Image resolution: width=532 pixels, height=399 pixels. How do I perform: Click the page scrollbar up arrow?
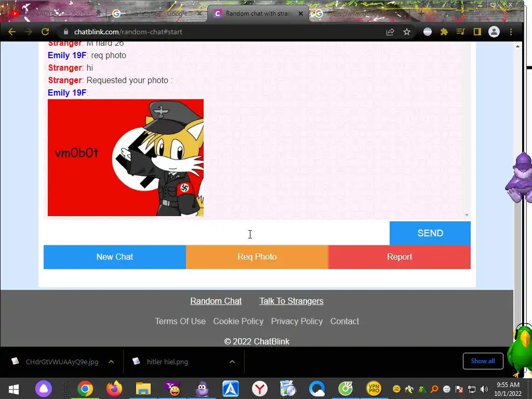pos(517,46)
